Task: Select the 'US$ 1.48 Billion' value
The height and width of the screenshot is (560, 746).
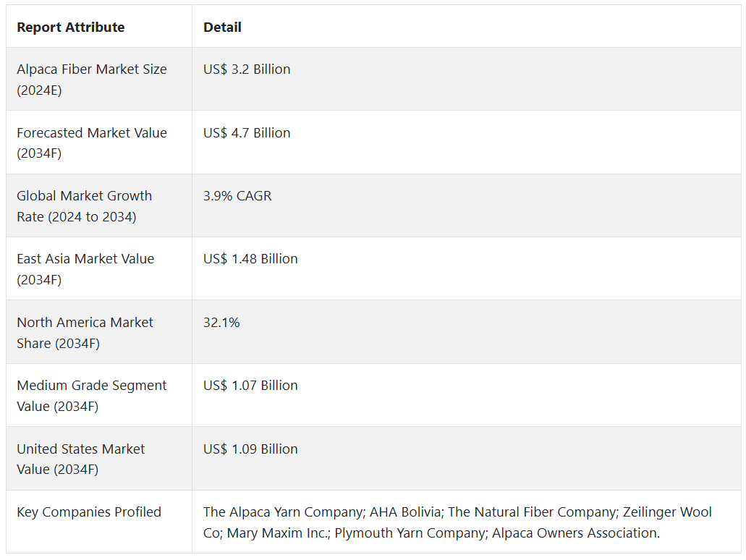Action: pos(250,259)
